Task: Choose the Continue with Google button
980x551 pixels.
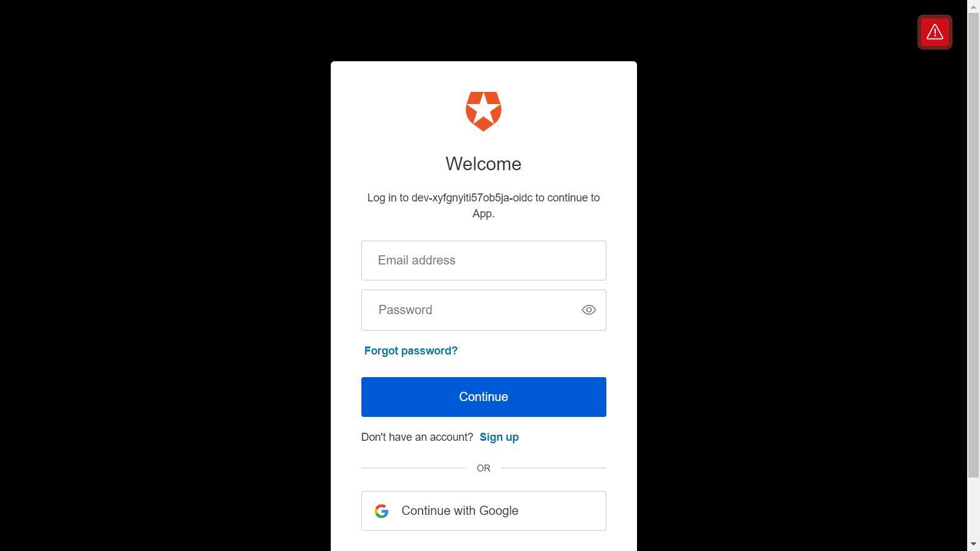Action: point(484,511)
